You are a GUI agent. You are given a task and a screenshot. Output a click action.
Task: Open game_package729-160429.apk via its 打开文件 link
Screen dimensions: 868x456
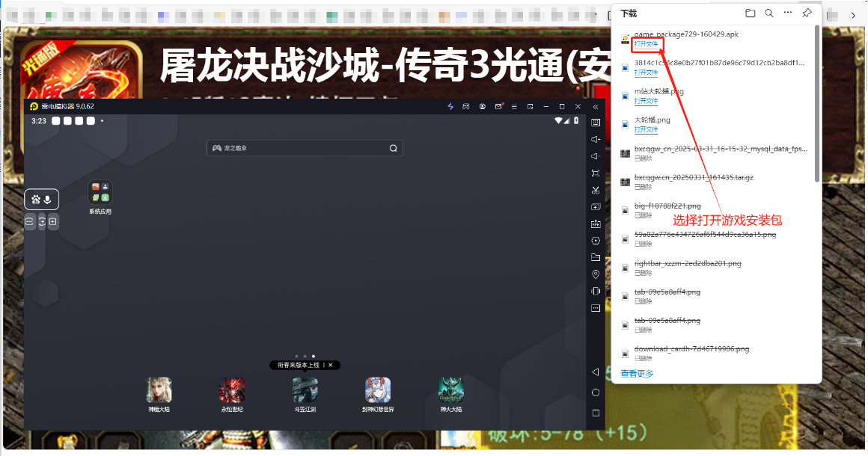click(646, 43)
